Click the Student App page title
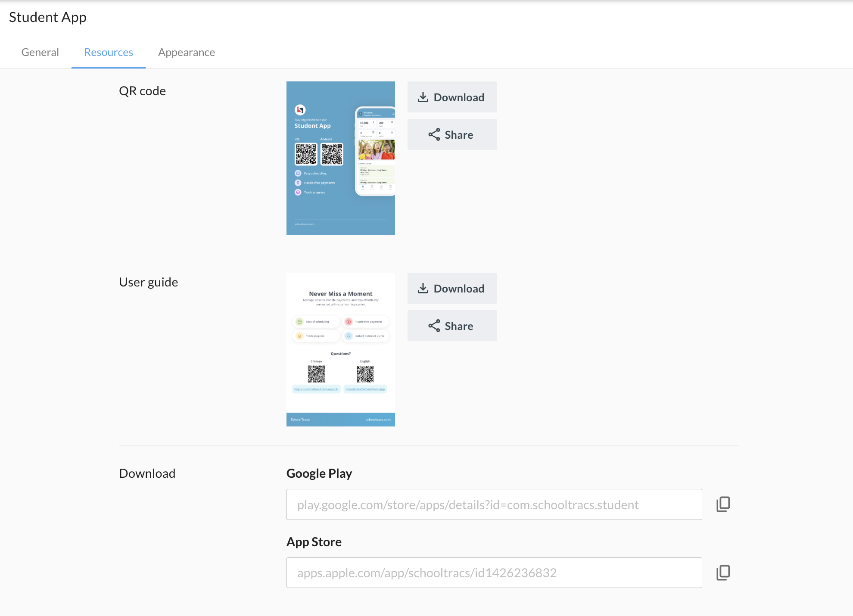 pos(48,17)
